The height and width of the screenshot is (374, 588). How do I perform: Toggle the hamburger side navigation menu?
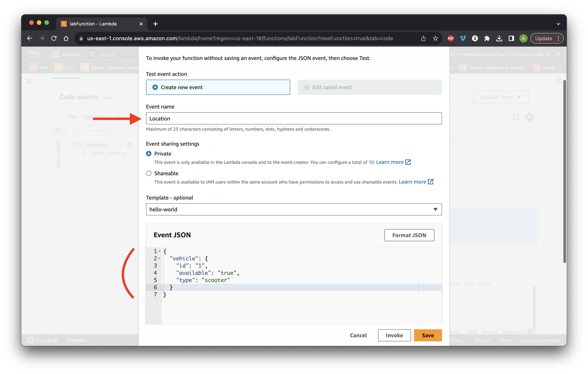(x=29, y=81)
